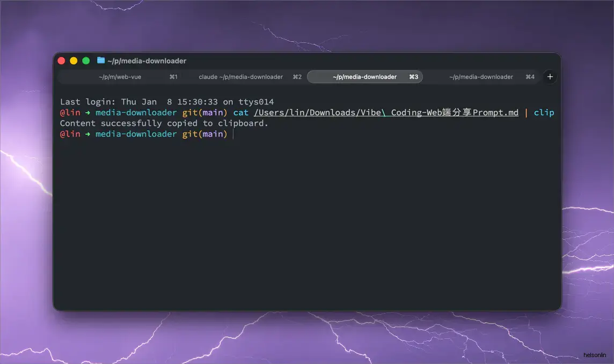Click the 'cat' command in terminal
The image size is (614, 364).
pyautogui.click(x=241, y=113)
